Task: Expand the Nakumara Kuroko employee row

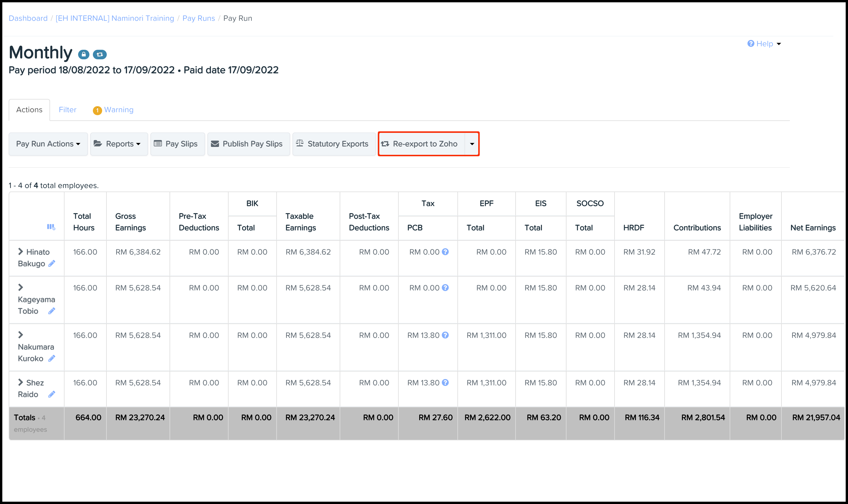Action: (21, 335)
